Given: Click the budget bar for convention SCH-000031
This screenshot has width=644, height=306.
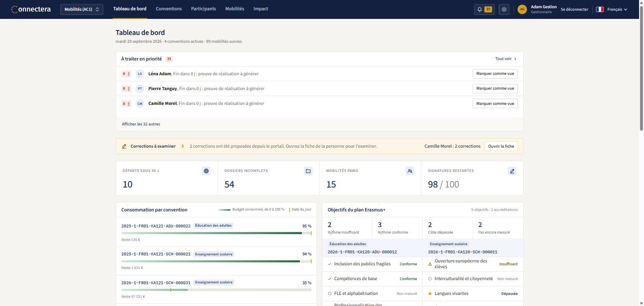Looking at the screenshot, I should pos(216,290).
